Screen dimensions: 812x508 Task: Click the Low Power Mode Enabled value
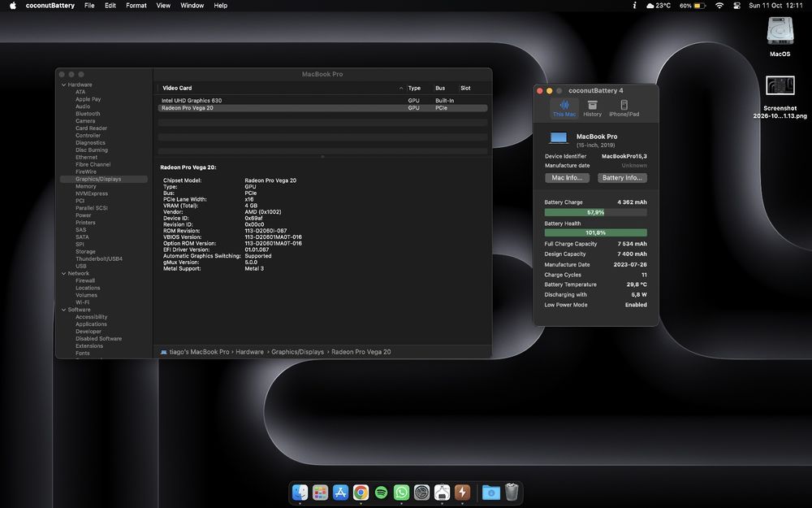[x=636, y=305]
